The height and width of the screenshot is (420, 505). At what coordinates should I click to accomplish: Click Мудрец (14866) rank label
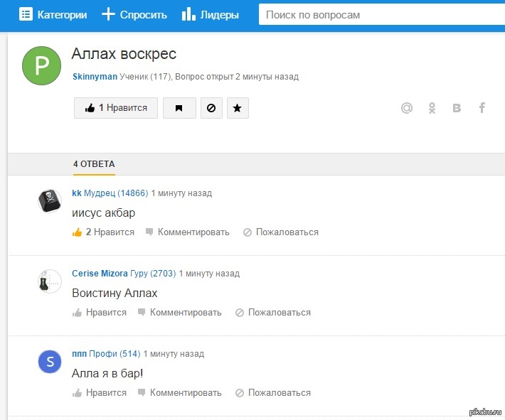116,193
